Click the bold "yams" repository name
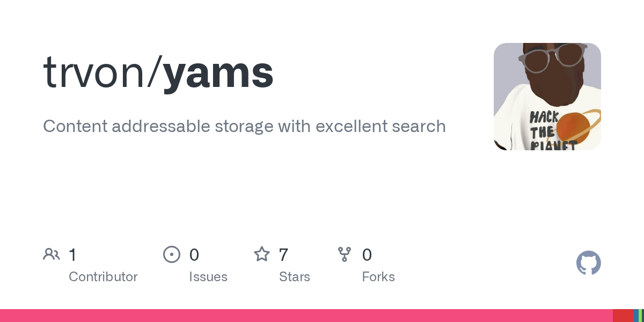Screen dimensions: 644x322 click(x=218, y=73)
